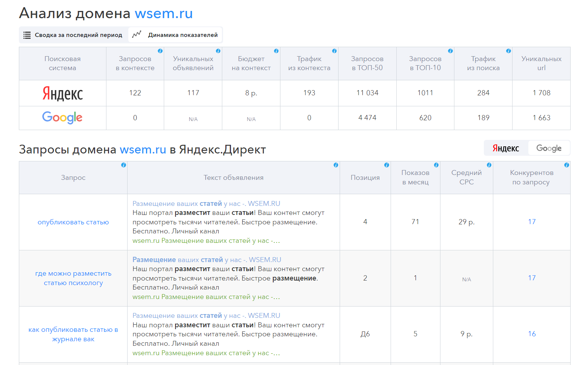Select the position value Д6
This screenshot has height=365, width=588.
pos(365,334)
